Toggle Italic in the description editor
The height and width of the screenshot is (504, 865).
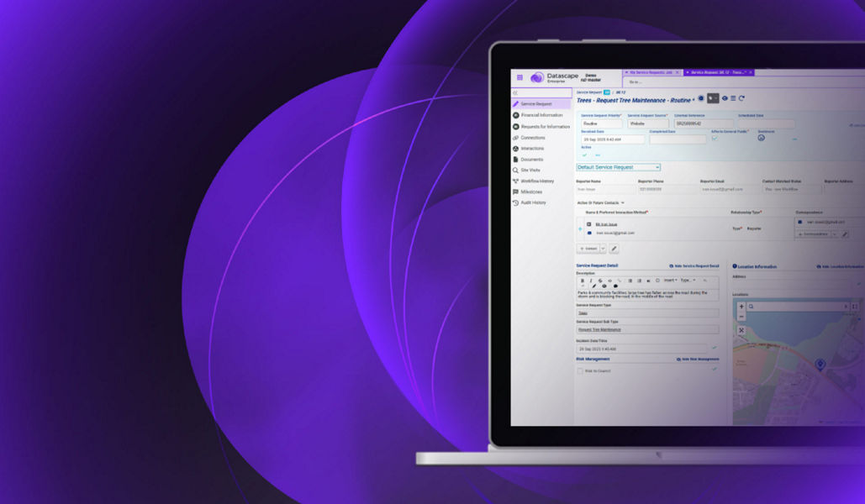click(591, 281)
